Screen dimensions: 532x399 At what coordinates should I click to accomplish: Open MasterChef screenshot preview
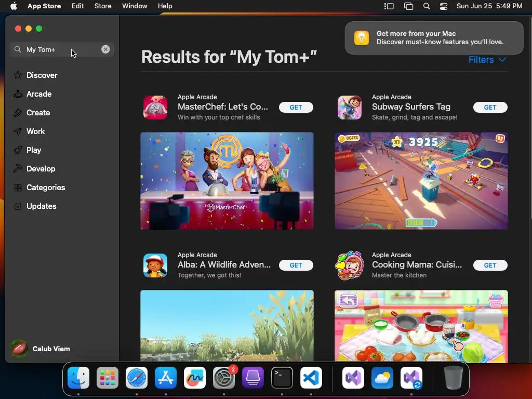click(x=227, y=181)
